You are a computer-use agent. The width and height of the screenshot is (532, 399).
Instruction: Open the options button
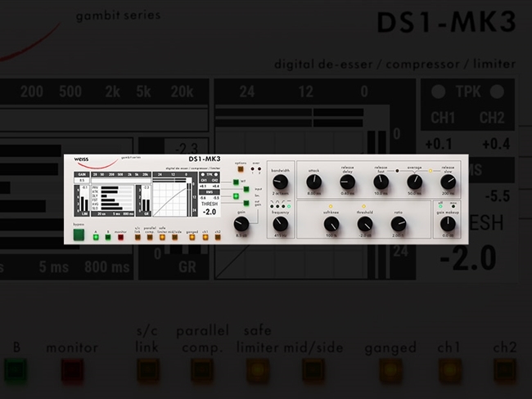[x=241, y=172]
